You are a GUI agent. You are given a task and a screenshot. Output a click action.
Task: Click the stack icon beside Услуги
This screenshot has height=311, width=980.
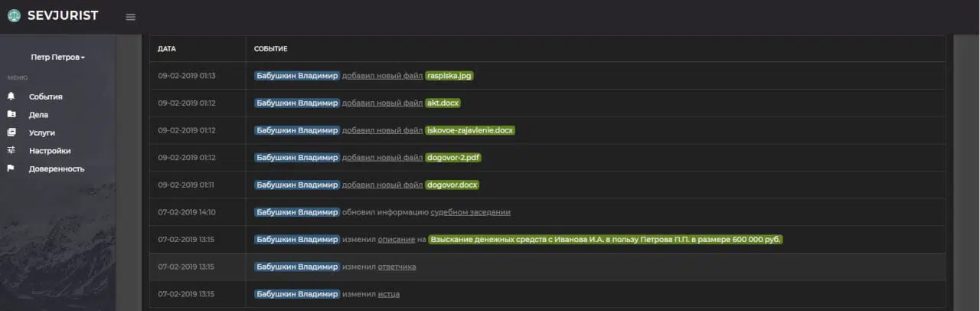[x=11, y=132]
